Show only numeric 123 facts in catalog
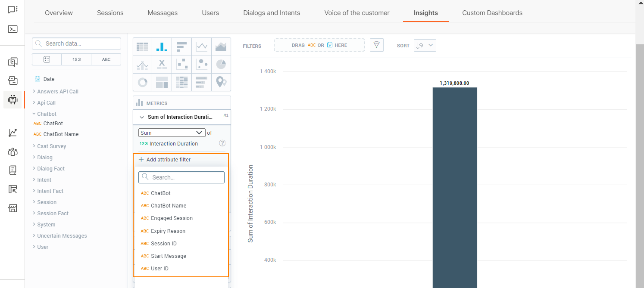The width and height of the screenshot is (644, 288). click(76, 59)
